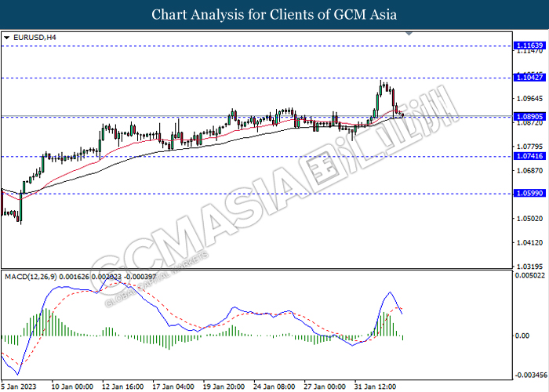Click the 1.05020 price axis value
The image size is (549, 392).
tap(530, 219)
